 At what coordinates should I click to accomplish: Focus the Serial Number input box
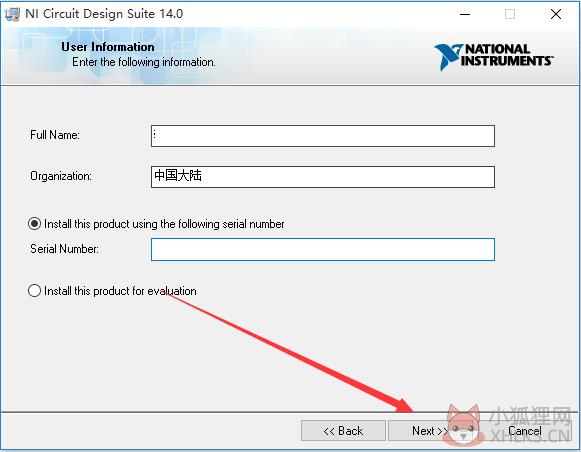(323, 249)
